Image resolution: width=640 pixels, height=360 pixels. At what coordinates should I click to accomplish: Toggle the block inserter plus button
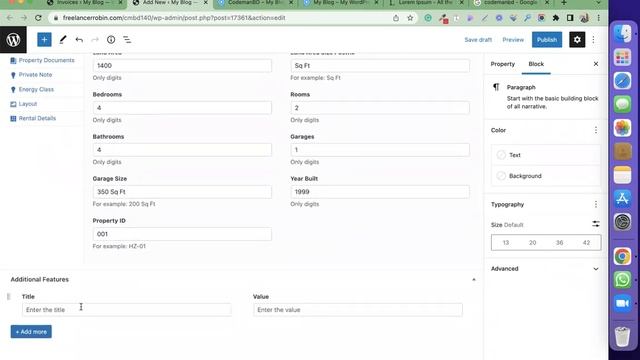44,40
